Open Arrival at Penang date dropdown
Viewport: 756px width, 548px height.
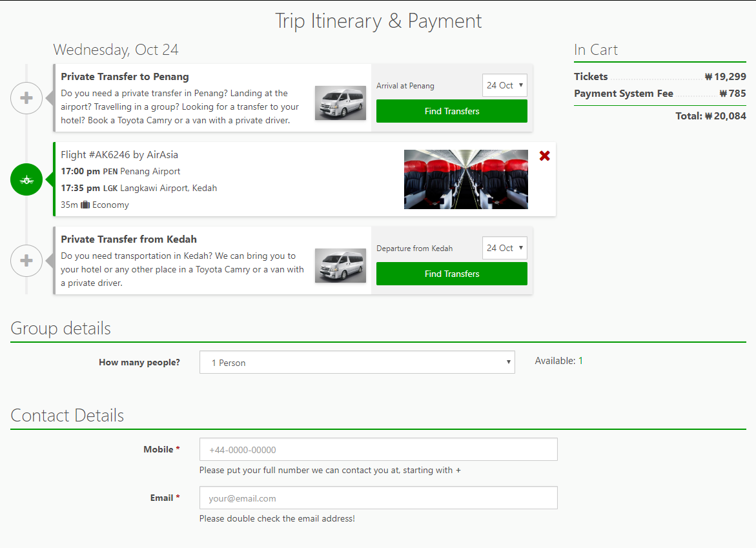point(505,85)
